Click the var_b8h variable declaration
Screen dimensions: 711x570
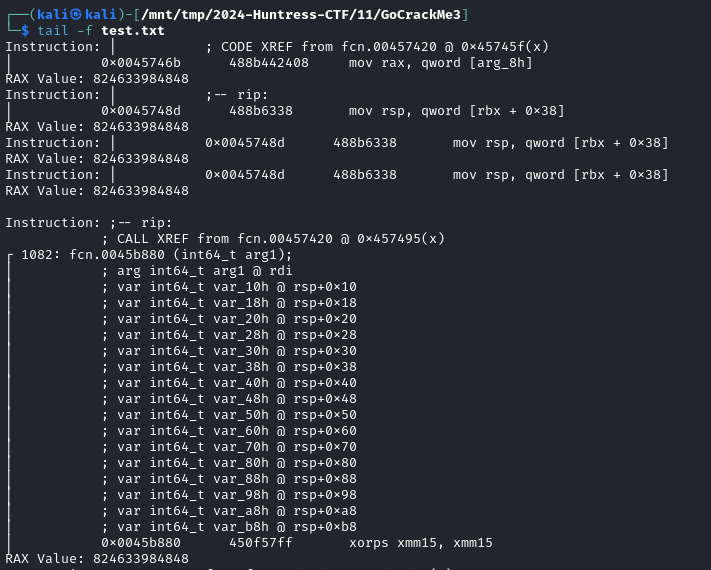point(229,526)
